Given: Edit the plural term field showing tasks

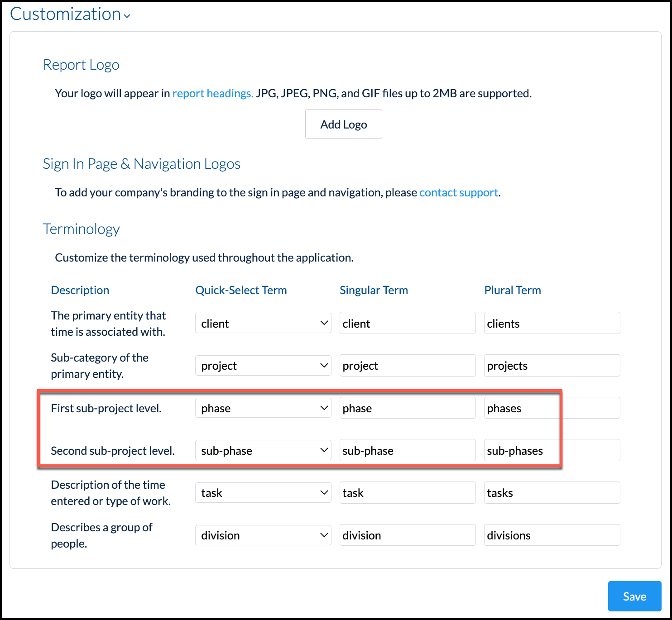Looking at the screenshot, I should (x=551, y=492).
